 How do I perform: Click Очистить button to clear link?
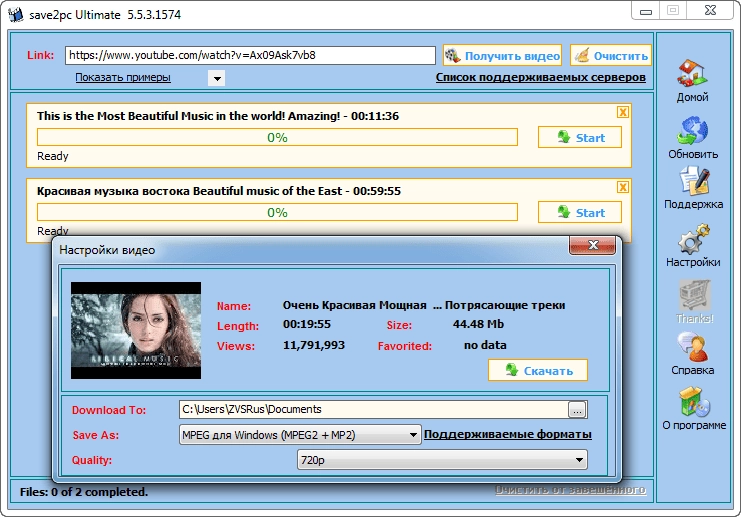611,56
